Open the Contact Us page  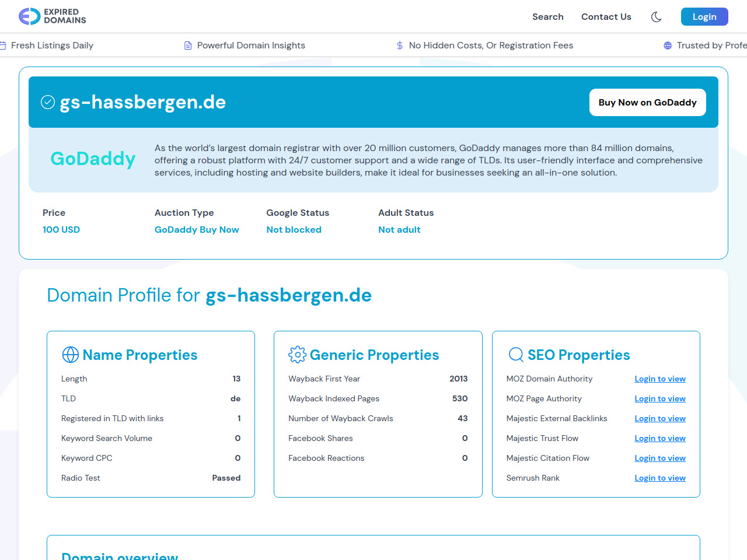[606, 17]
